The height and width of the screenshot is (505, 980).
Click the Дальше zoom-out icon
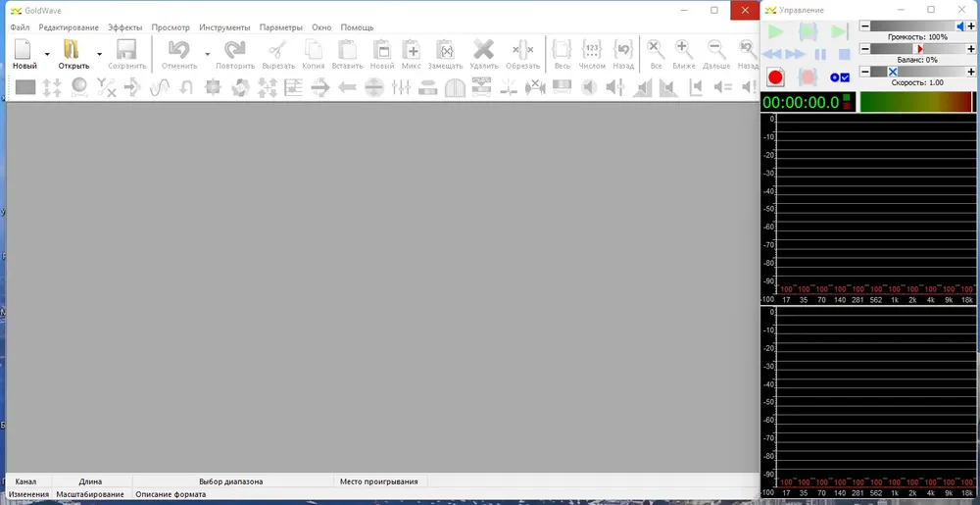716,50
